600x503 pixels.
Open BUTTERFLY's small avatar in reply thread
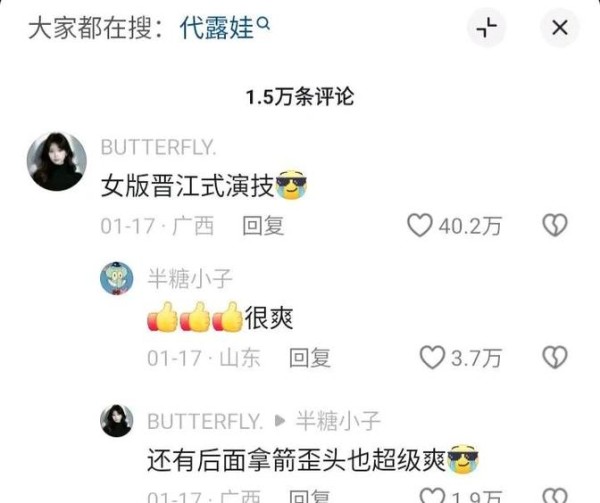click(x=117, y=420)
